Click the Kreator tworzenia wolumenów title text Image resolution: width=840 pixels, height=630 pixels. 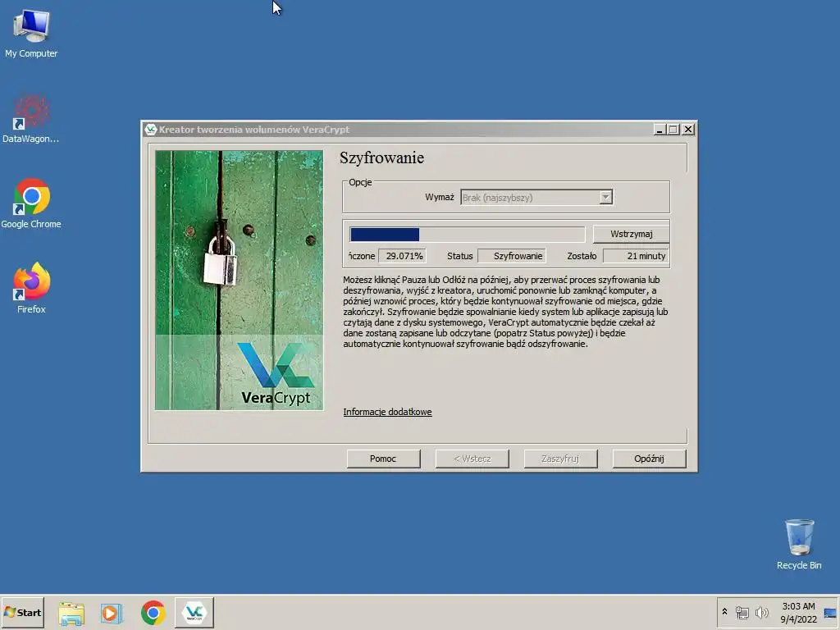[254, 129]
